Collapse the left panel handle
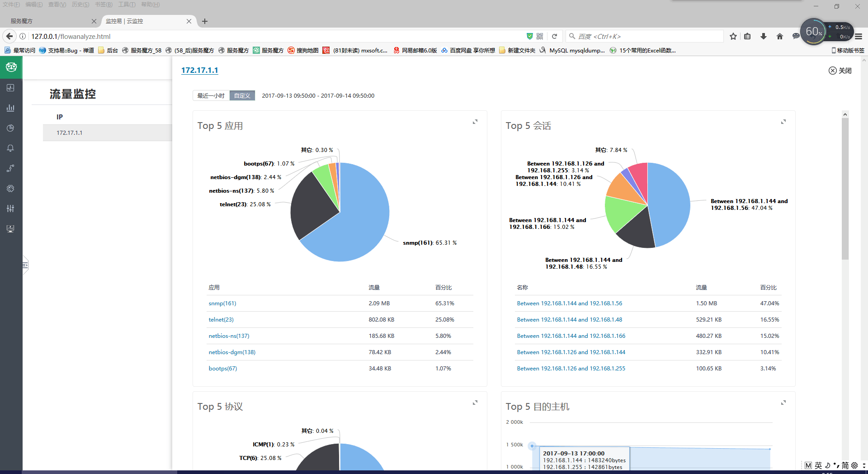 25,265
